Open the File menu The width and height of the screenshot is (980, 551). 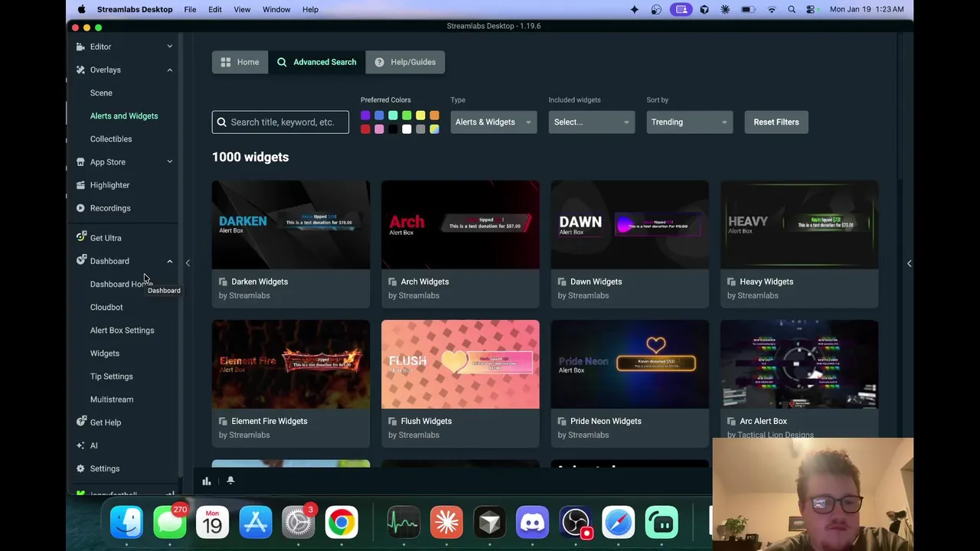pos(190,9)
